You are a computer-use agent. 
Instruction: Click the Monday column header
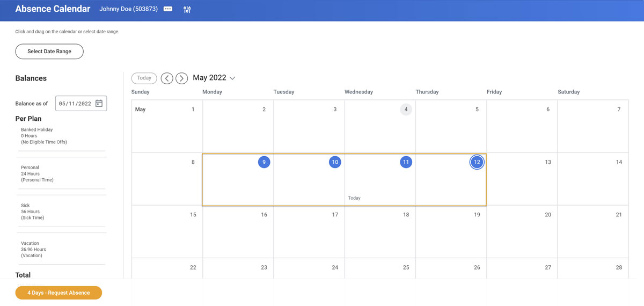click(212, 92)
